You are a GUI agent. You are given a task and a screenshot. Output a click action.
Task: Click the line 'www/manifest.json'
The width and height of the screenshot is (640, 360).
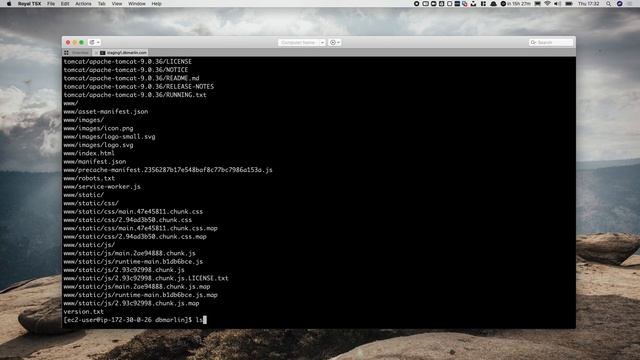[95, 162]
